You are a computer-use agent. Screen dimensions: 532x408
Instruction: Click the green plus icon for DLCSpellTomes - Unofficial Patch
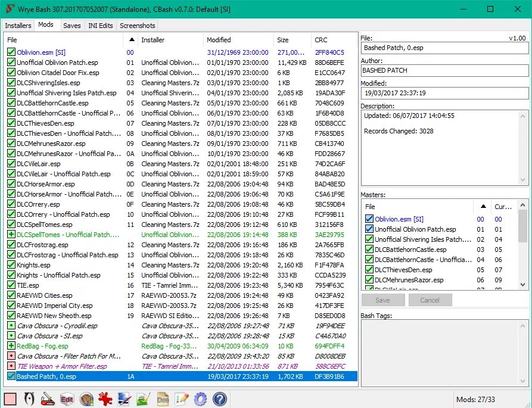point(11,234)
